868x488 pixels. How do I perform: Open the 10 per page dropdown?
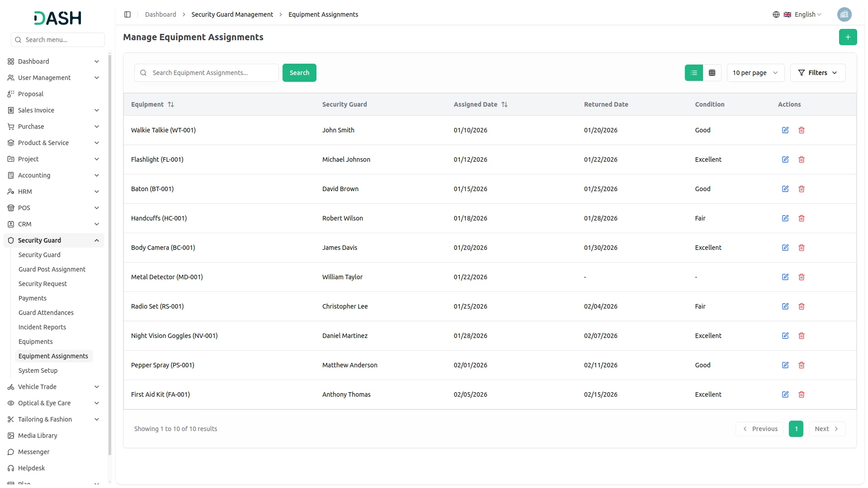pyautogui.click(x=755, y=73)
